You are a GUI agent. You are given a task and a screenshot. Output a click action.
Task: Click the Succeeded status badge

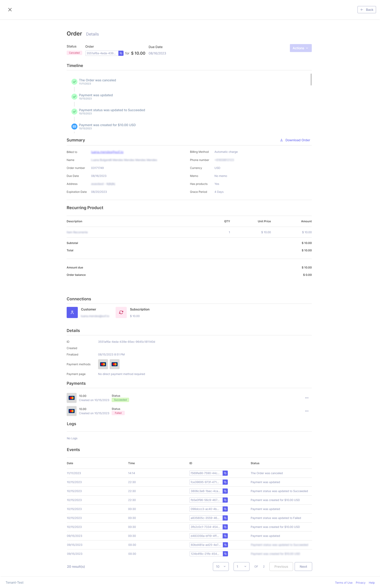(x=120, y=400)
